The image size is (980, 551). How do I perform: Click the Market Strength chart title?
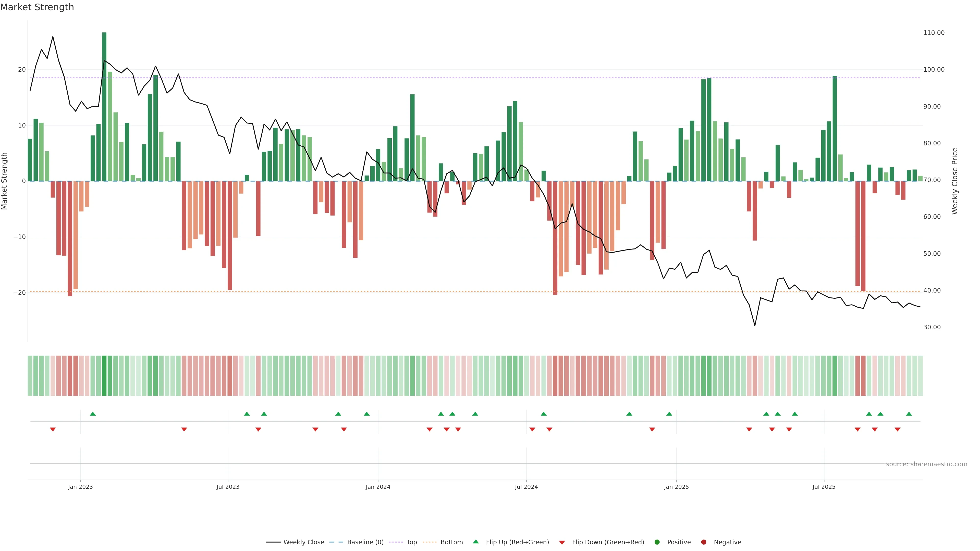click(x=37, y=7)
